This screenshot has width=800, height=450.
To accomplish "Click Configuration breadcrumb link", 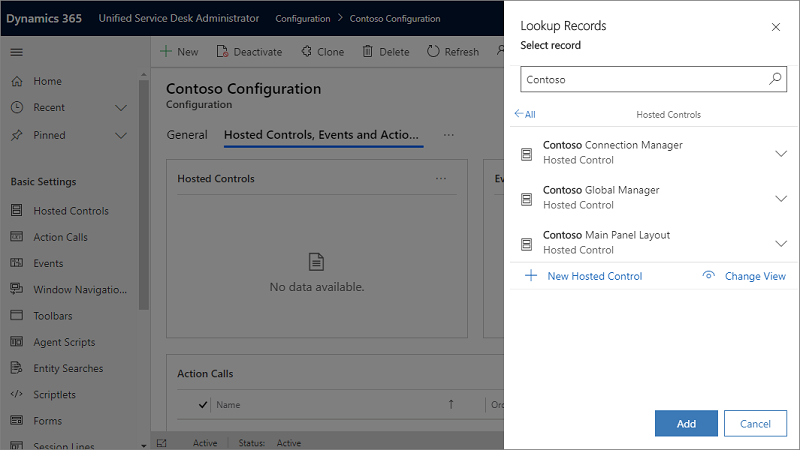I will 303,18.
